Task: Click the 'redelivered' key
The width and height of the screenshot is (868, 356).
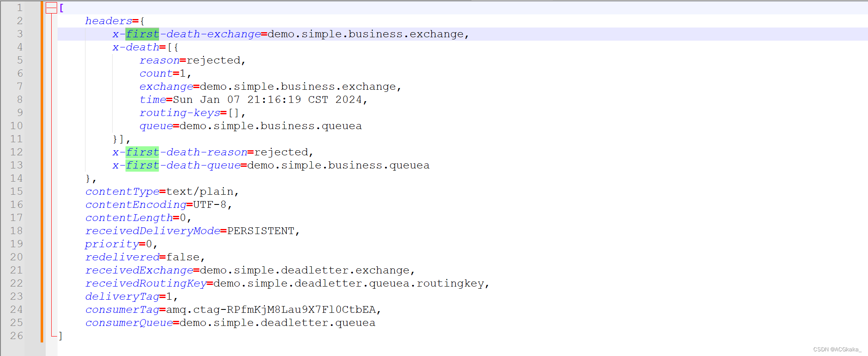Action: coord(122,257)
